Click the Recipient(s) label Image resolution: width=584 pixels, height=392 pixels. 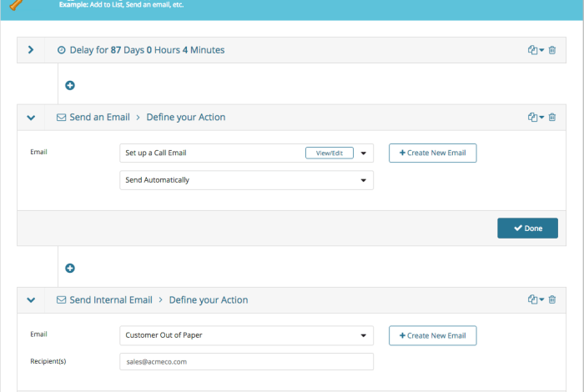click(48, 361)
